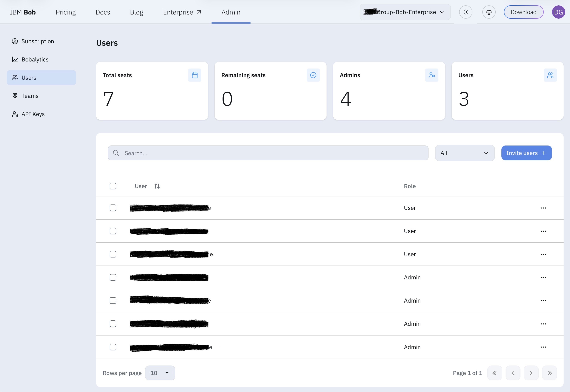
Task: Check the last Admin row checkbox
Action: click(113, 347)
